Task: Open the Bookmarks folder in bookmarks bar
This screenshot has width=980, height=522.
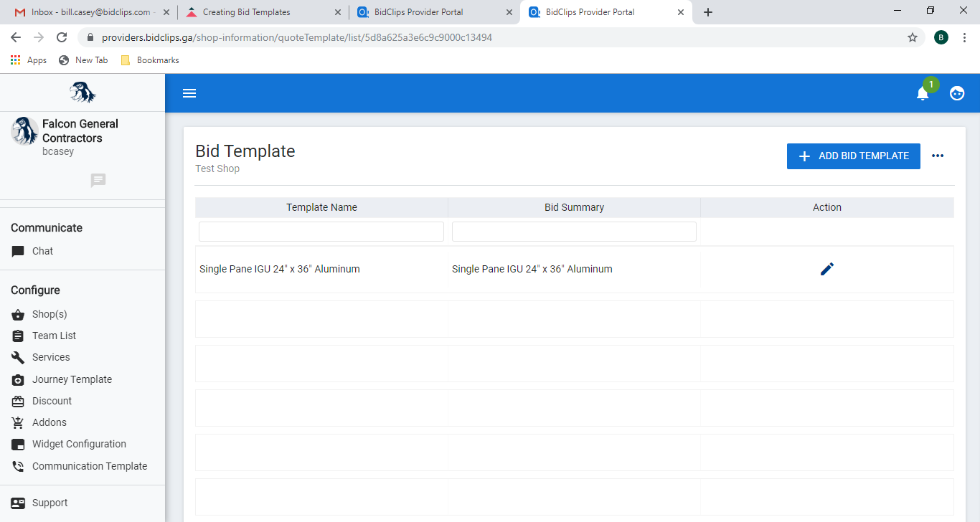Action: [150, 60]
